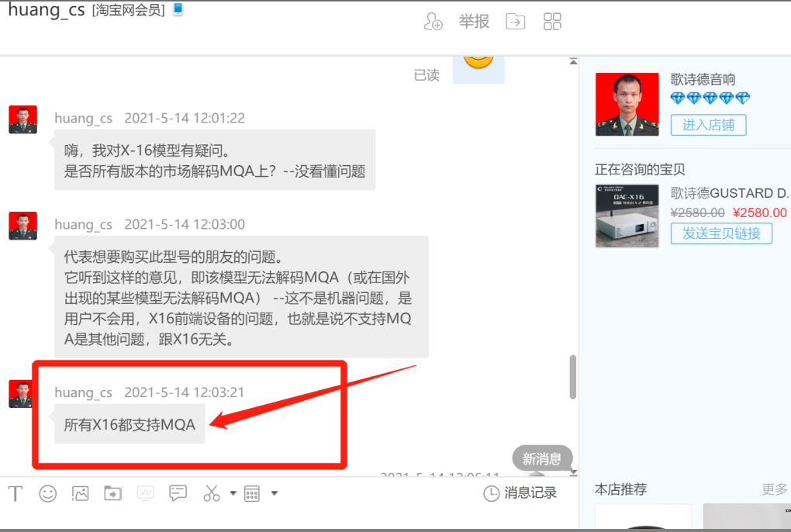Expand the dropdown arrow beside calculator

coord(275,493)
